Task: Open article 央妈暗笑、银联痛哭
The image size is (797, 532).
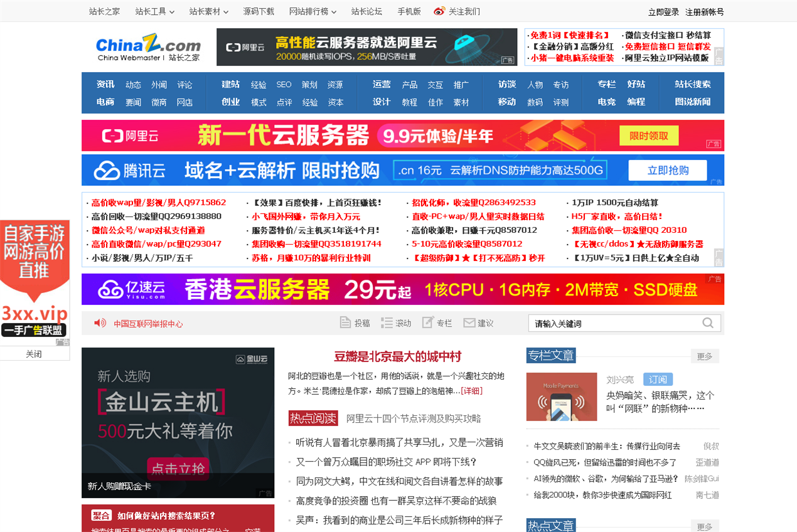Action: (x=660, y=402)
